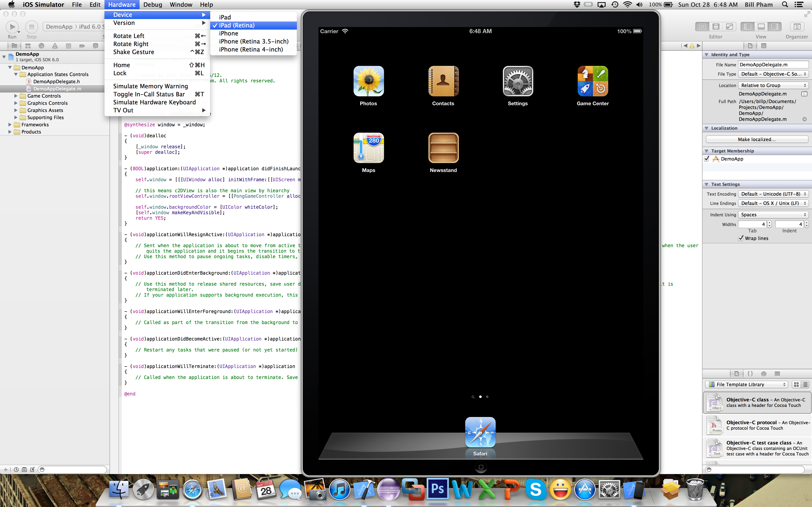Increase the Tab width stepper
Screen dimensions: 812x507
pos(769,223)
